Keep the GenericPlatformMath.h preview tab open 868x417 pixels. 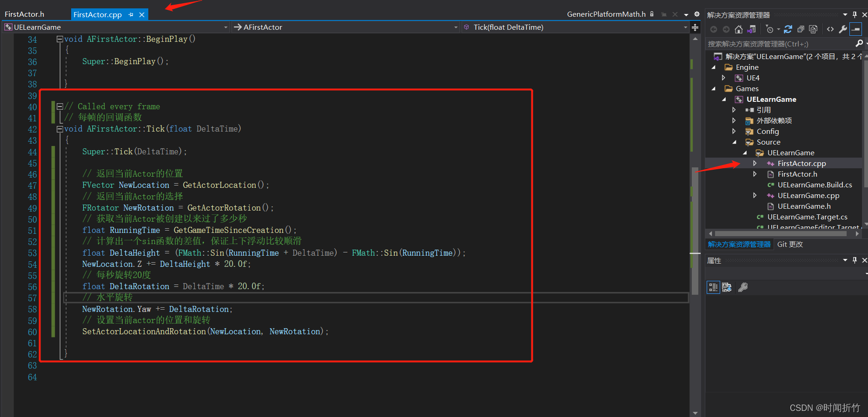(x=664, y=14)
